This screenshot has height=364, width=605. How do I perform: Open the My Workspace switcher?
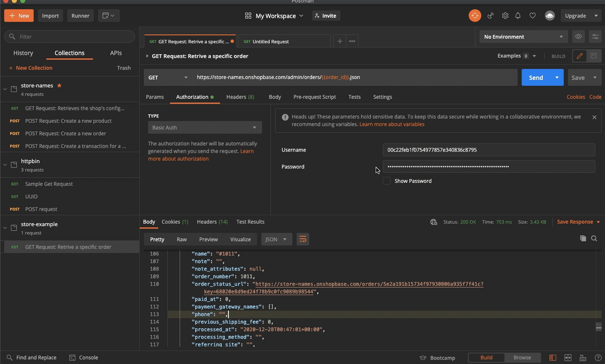click(274, 16)
